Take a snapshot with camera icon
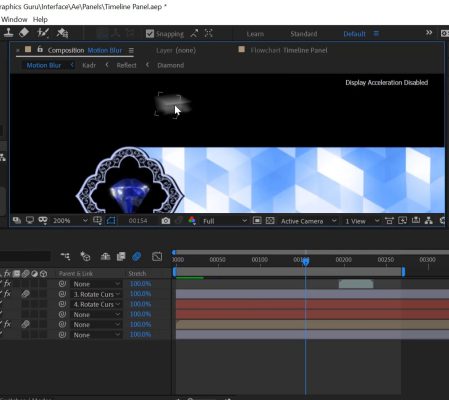The width and height of the screenshot is (449, 400). point(166,221)
